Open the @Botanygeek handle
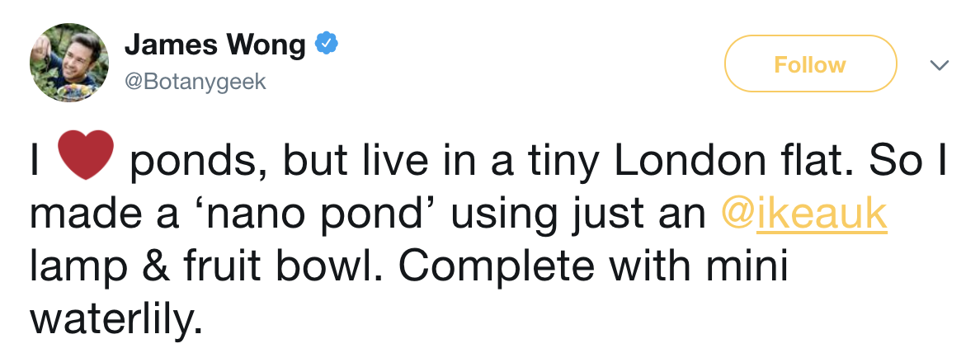 point(196,82)
